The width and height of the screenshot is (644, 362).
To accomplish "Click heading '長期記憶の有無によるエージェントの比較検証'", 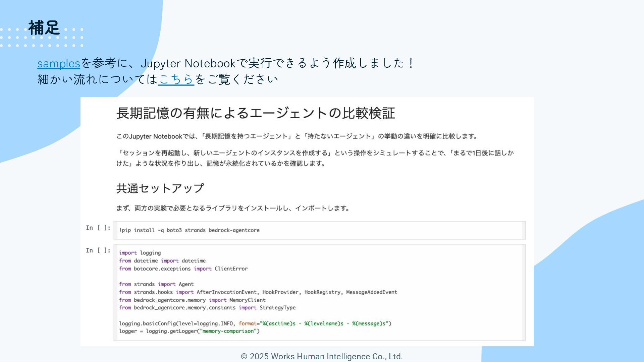I will [256, 113].
